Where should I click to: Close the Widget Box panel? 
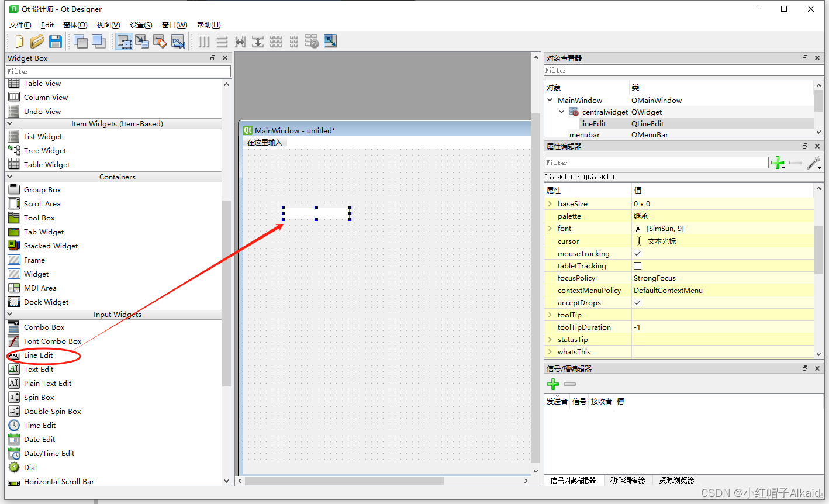225,58
